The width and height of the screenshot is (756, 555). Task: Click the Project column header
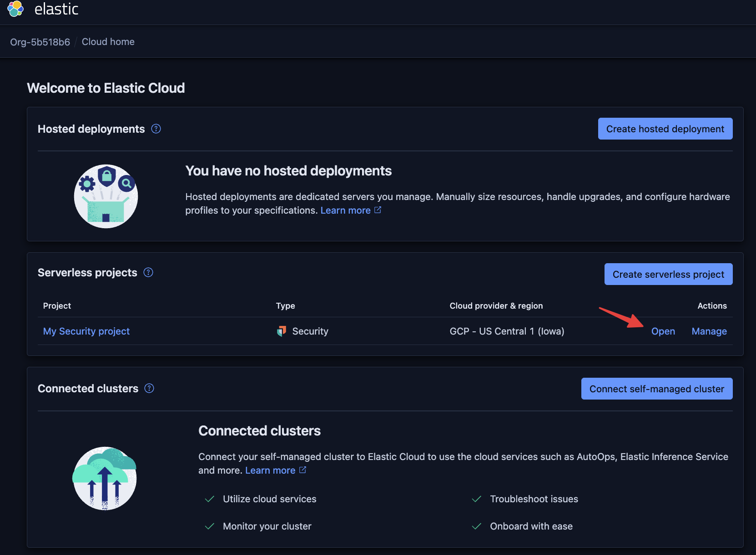click(57, 306)
